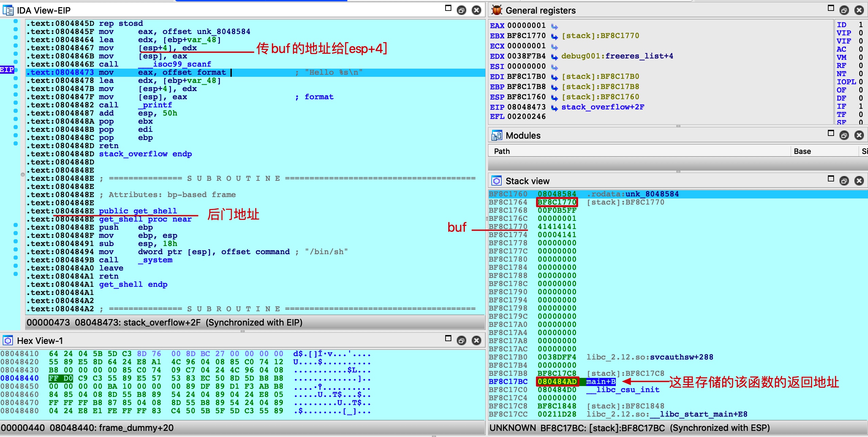Jump to EAX register value arrow
868x437 pixels.
point(554,26)
